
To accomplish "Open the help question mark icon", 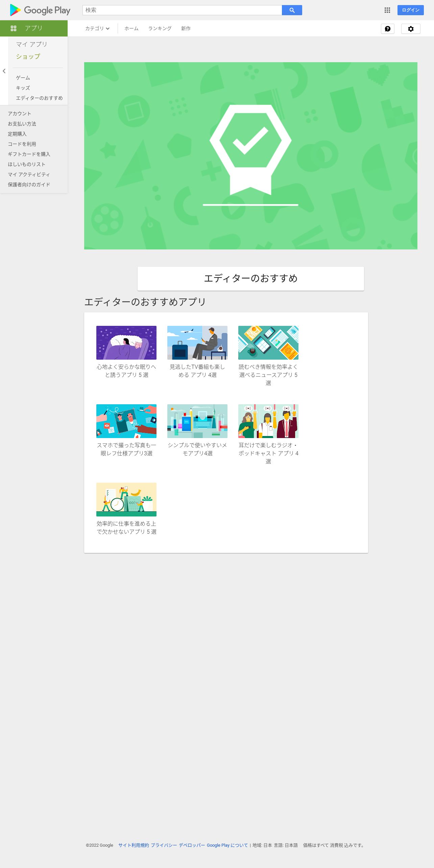I will pos(388,29).
